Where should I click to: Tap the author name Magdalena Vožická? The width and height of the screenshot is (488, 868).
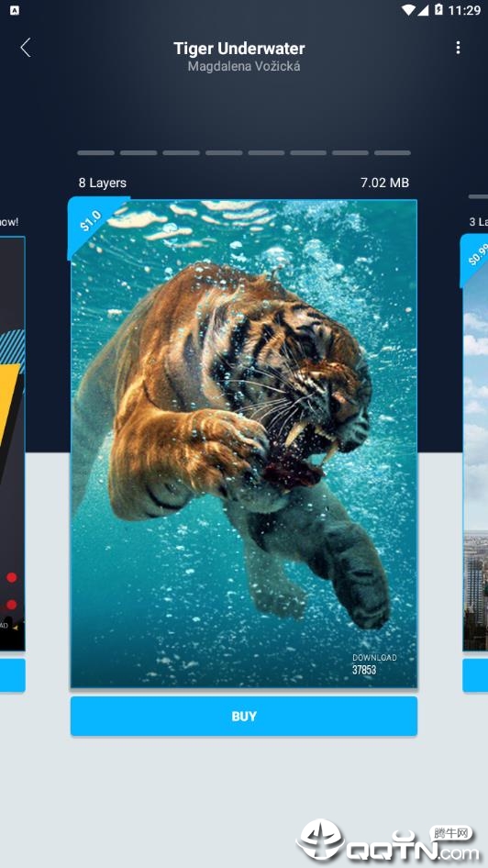[x=244, y=66]
